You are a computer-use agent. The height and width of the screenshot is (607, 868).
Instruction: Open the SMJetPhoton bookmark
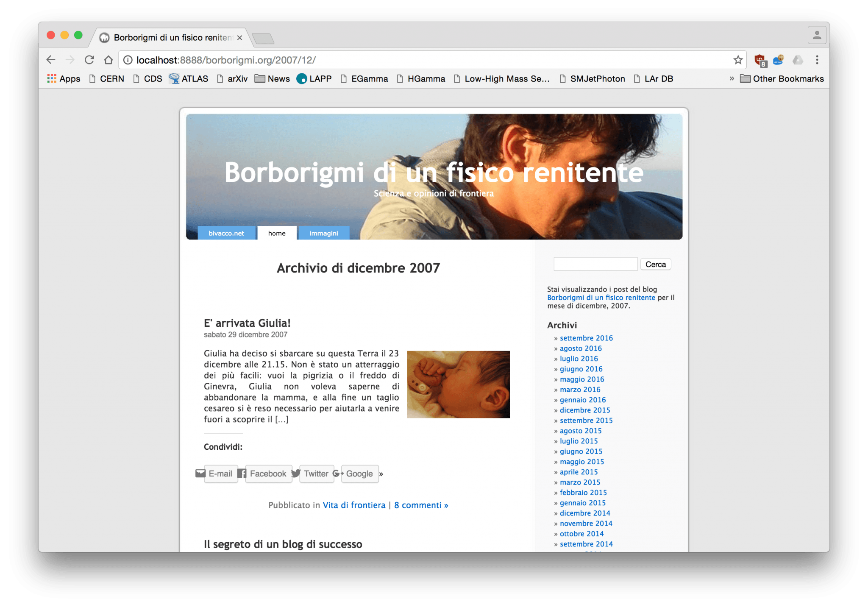[593, 78]
